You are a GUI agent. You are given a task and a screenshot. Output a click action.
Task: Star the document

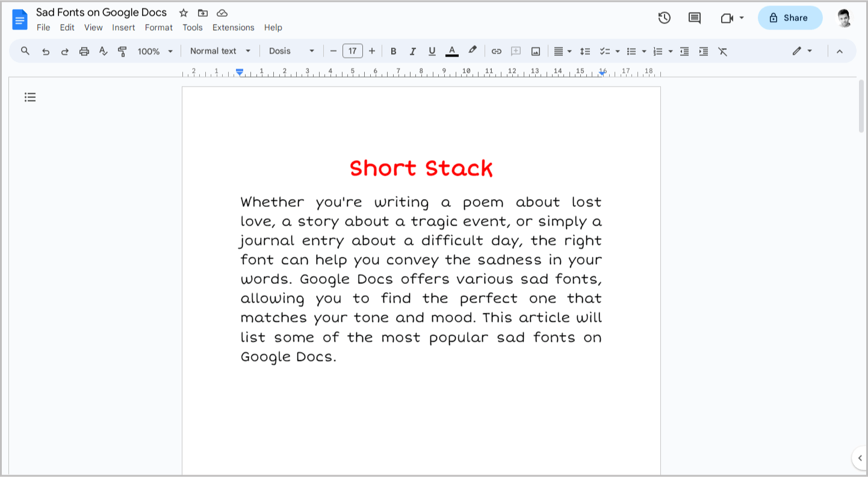tap(184, 13)
